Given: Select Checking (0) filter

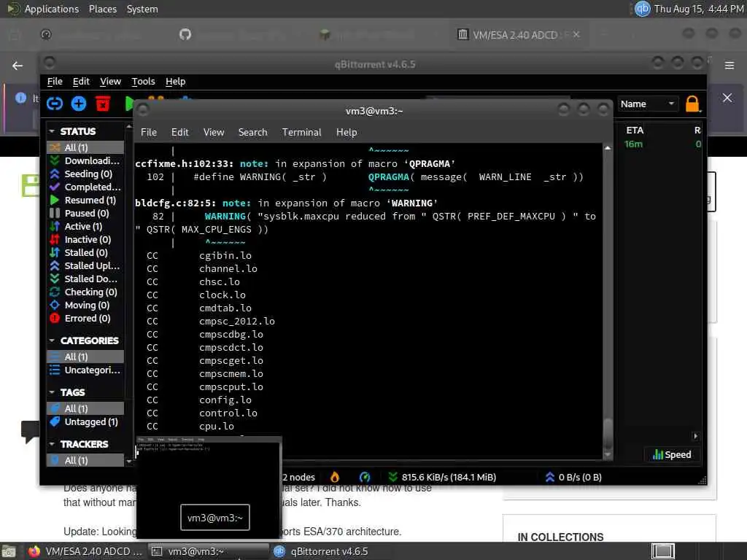Looking at the screenshot, I should point(86,292).
